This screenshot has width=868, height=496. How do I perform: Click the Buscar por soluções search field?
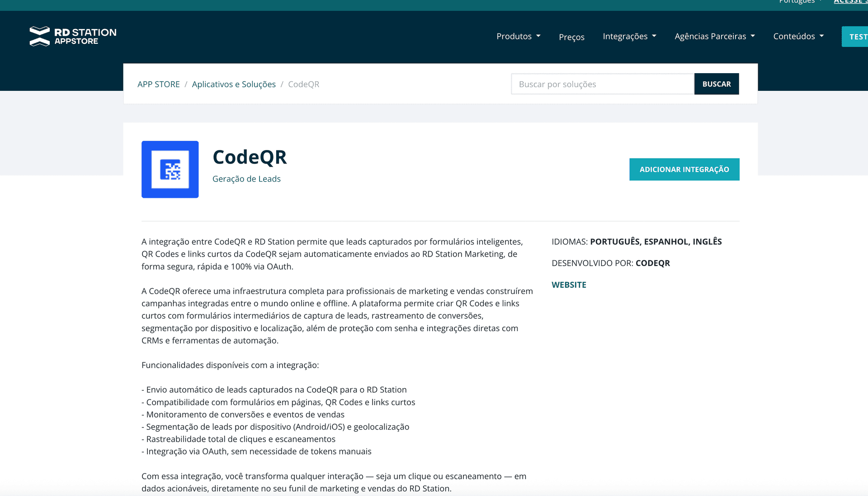(602, 84)
